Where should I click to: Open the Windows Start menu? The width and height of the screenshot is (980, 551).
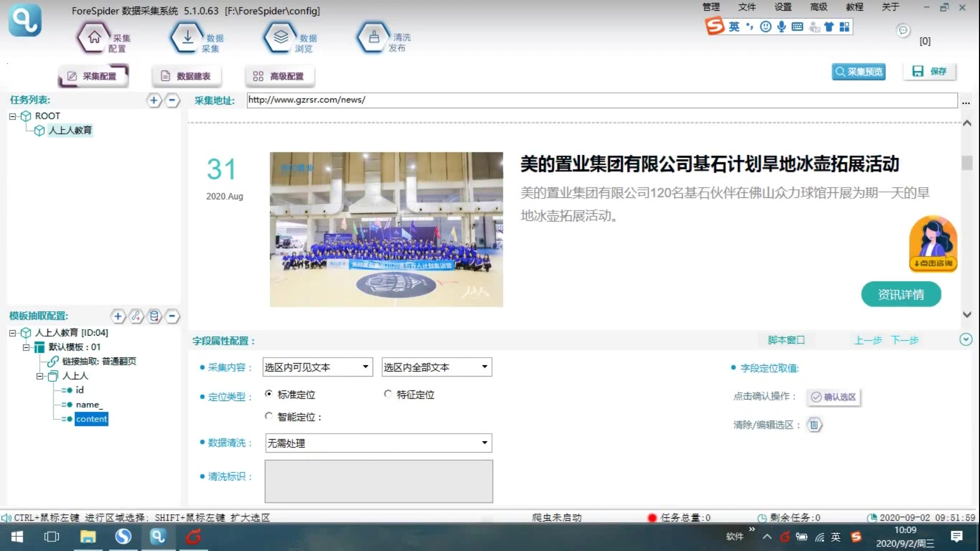17,537
